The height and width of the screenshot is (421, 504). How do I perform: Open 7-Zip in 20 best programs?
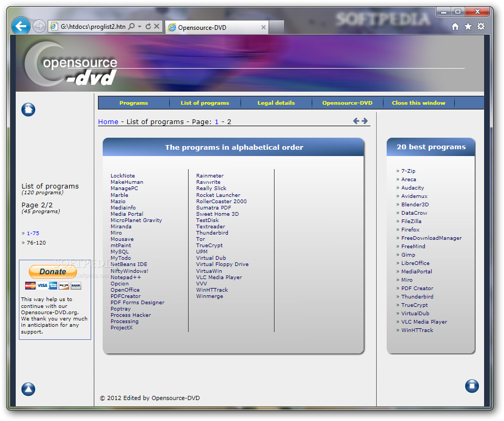408,171
